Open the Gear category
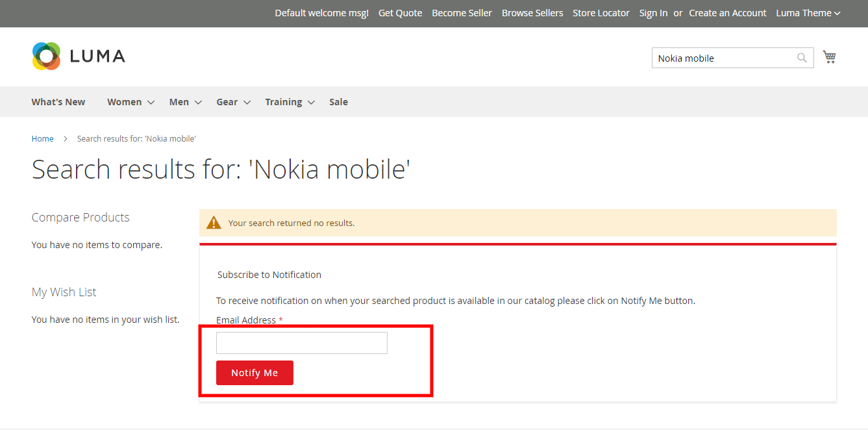868x430 pixels. point(227,102)
